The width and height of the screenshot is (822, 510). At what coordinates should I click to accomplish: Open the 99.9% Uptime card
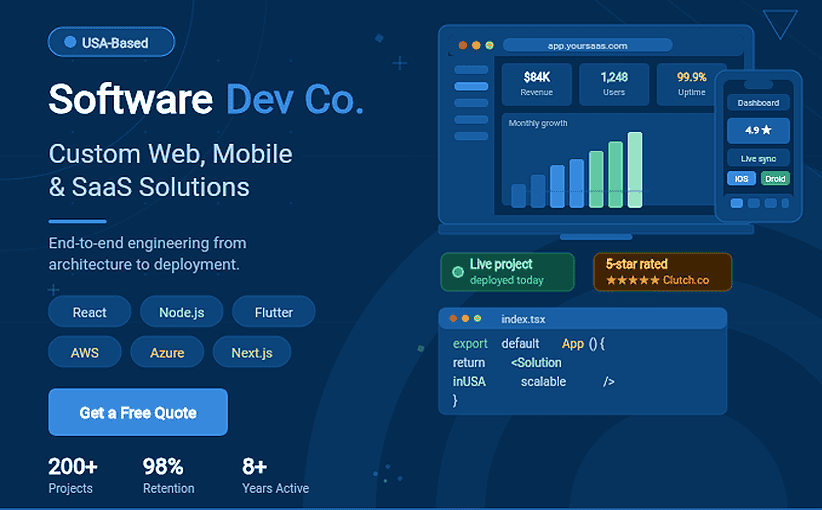tap(688, 84)
